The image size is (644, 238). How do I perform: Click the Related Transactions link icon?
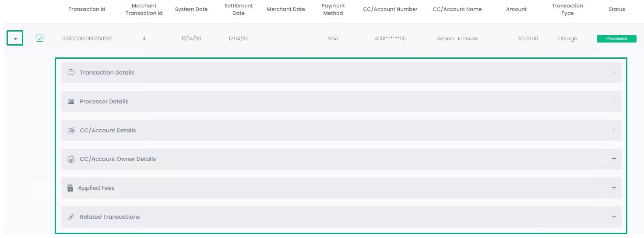pos(71,217)
